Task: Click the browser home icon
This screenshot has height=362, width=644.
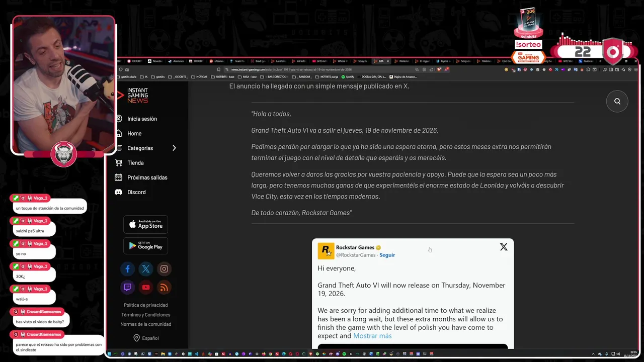Action: pos(127,69)
